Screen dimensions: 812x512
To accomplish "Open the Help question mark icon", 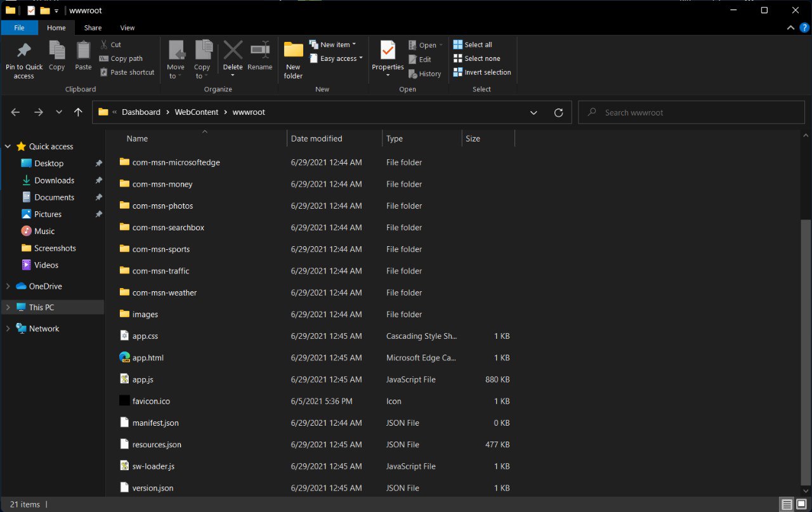I will 804,28.
